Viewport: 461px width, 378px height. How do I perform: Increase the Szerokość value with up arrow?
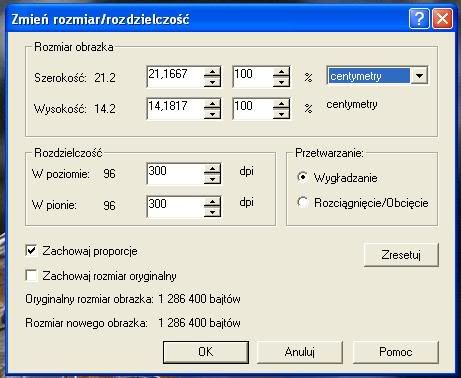[212, 72]
